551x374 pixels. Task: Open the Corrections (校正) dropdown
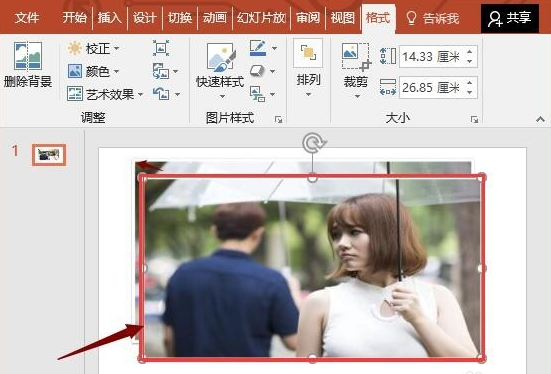click(x=94, y=48)
